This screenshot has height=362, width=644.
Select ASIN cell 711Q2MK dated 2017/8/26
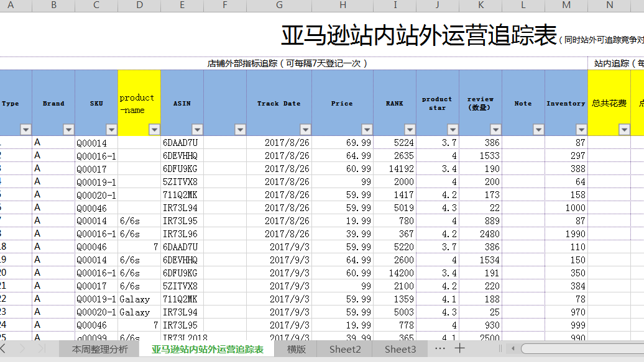pyautogui.click(x=182, y=195)
